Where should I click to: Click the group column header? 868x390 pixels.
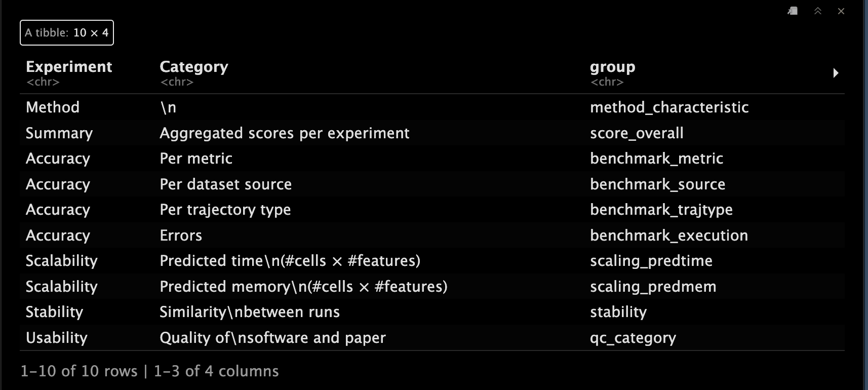(x=612, y=67)
